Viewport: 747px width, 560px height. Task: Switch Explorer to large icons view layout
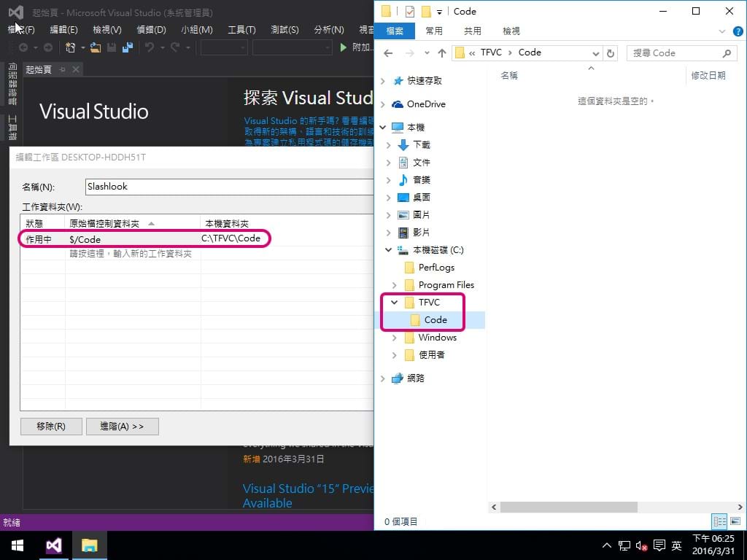click(x=735, y=521)
